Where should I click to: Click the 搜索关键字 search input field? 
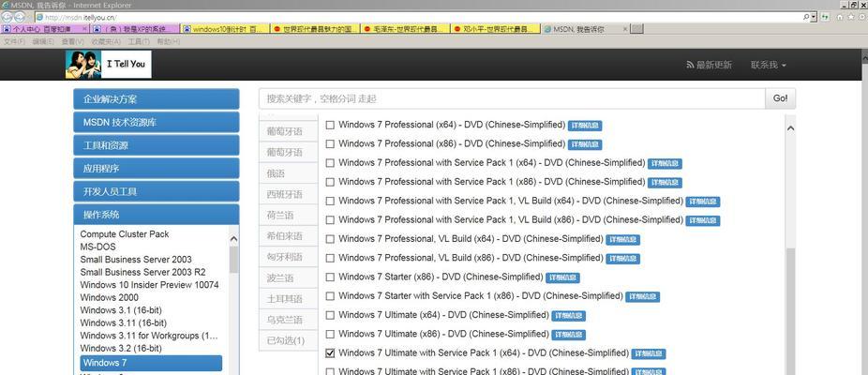pos(512,98)
